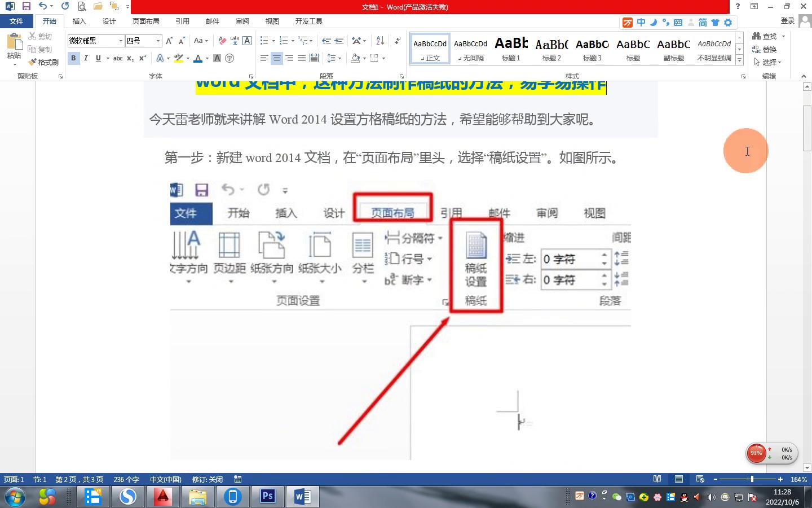Viewport: 812px width, 508px height.
Task: Click the text highlight color icon
Action: (x=179, y=58)
